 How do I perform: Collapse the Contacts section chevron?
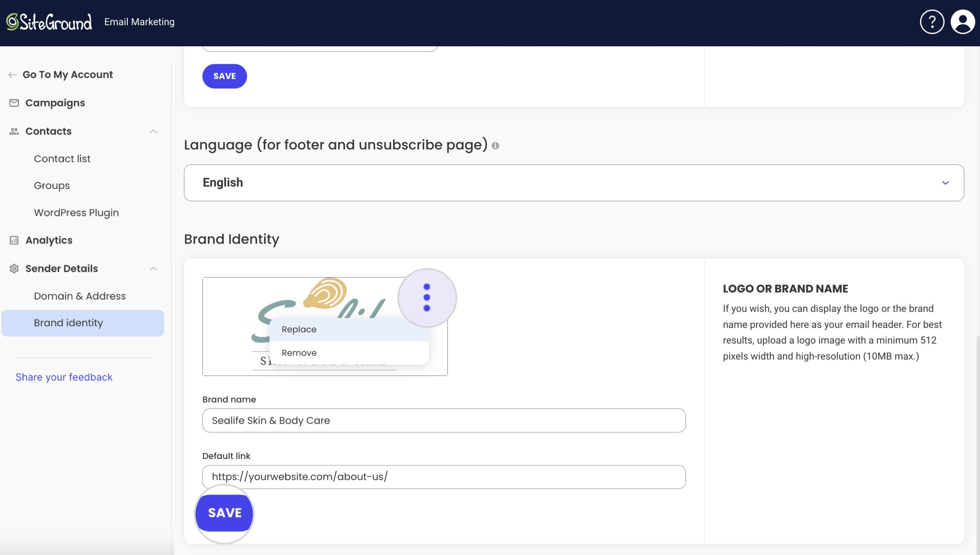point(154,131)
